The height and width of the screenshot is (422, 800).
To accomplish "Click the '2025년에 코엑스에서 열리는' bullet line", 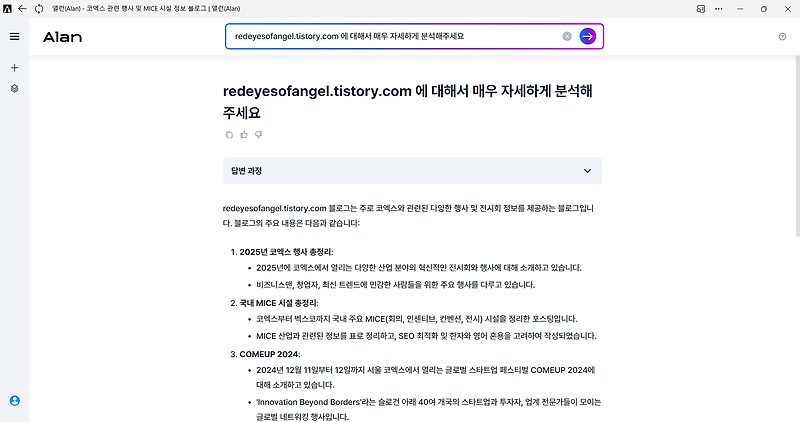I will [x=419, y=268].
